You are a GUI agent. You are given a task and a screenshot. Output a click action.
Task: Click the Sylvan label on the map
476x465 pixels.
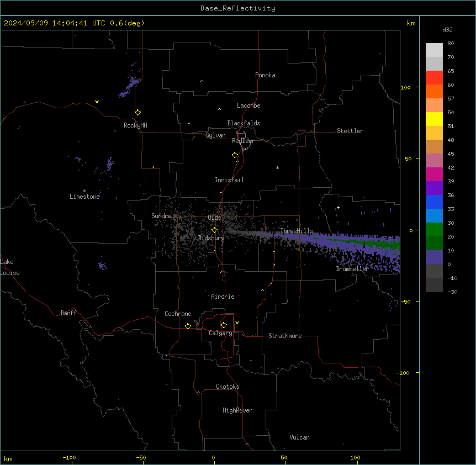tap(215, 135)
